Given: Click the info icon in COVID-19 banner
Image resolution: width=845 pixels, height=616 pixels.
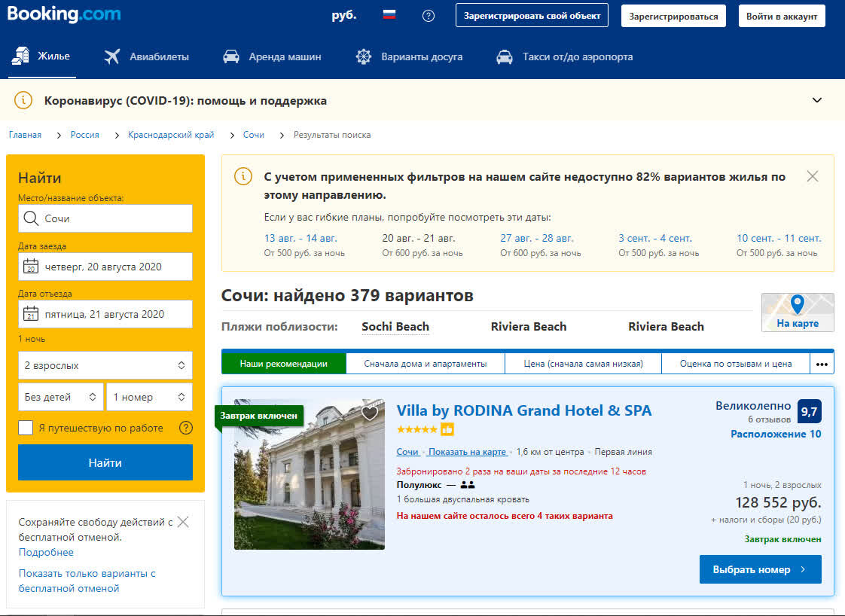Looking at the screenshot, I should pyautogui.click(x=23, y=100).
